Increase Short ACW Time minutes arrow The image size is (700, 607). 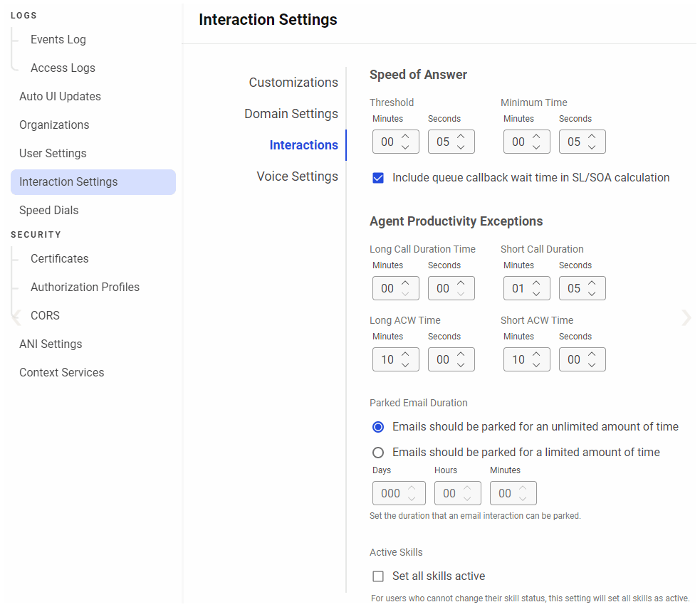click(x=537, y=354)
